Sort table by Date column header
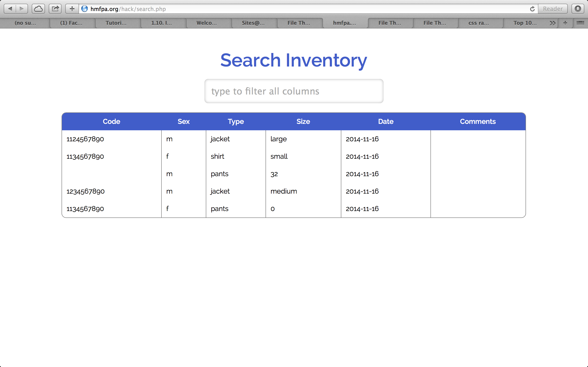Screen dimensions: 588x367 pos(386,121)
